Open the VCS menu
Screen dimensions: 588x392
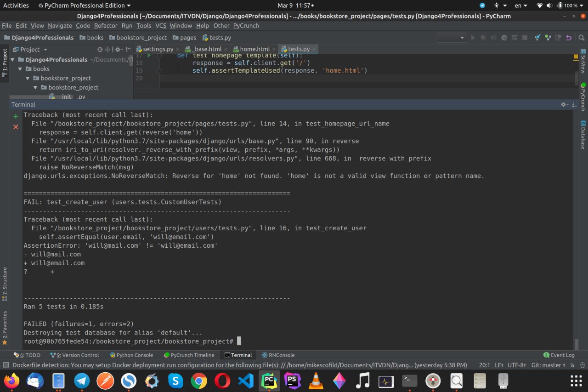click(x=161, y=26)
